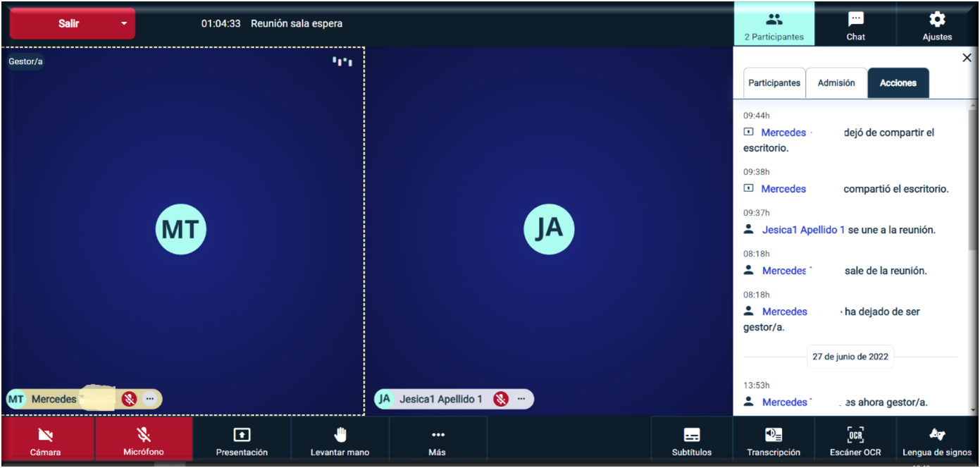The height and width of the screenshot is (468, 980).
Task: Enable Subtítulos captions
Action: (x=692, y=439)
